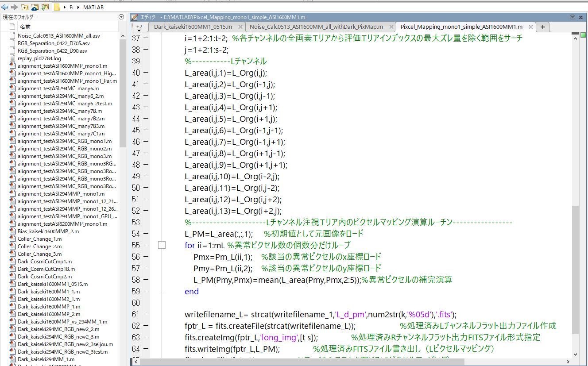Screen dimensions: 588x366
Task: Select Coller_Change_1.m file
Action: pos(39,239)
